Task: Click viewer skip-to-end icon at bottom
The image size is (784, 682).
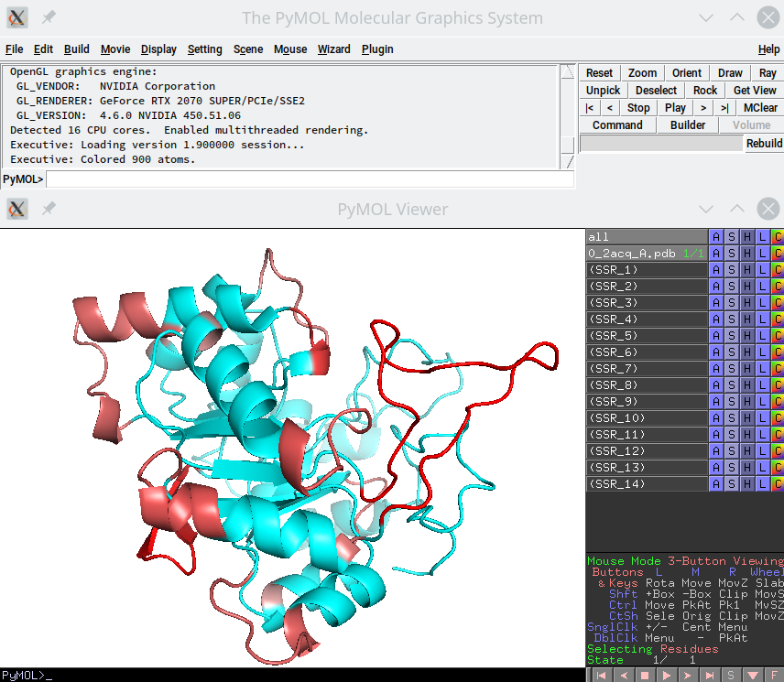Action: point(709,676)
